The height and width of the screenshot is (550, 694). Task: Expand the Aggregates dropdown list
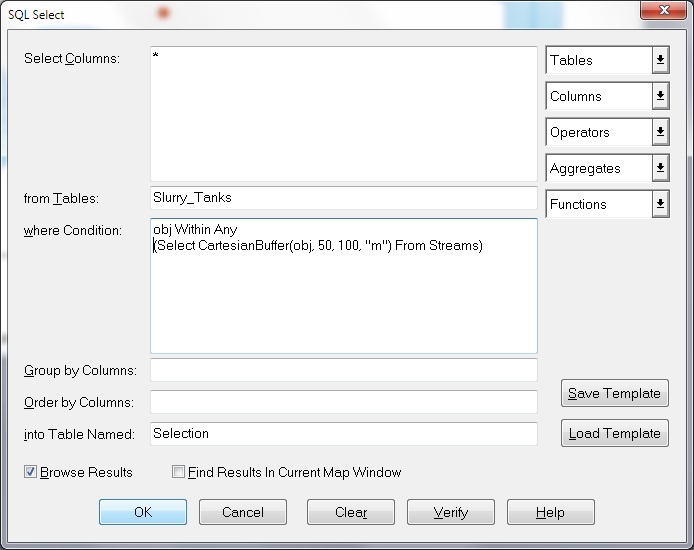coord(660,168)
